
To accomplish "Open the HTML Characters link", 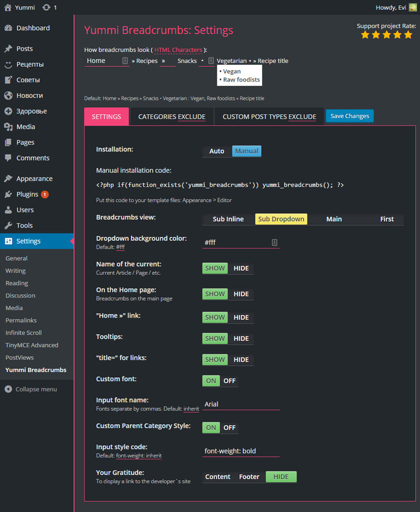I will [178, 50].
